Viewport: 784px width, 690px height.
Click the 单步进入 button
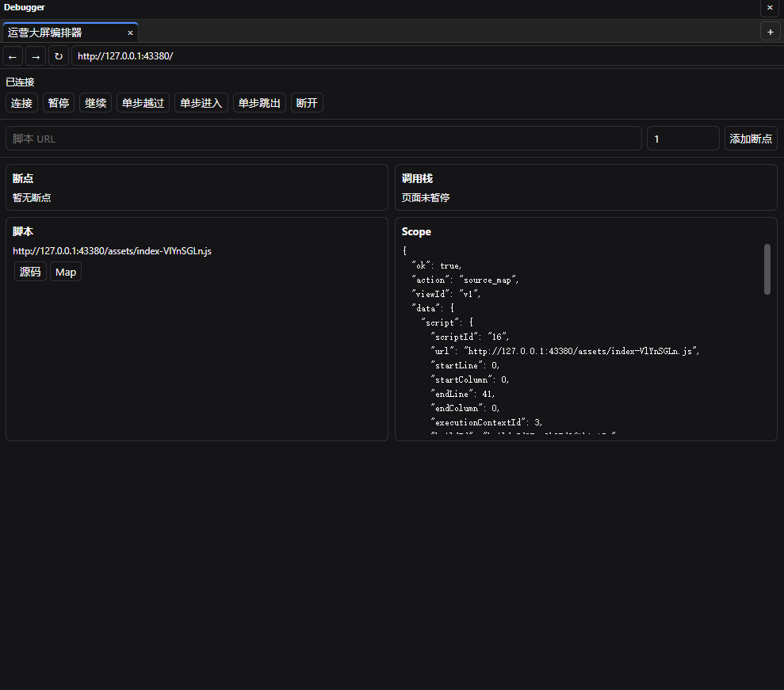pyautogui.click(x=201, y=103)
